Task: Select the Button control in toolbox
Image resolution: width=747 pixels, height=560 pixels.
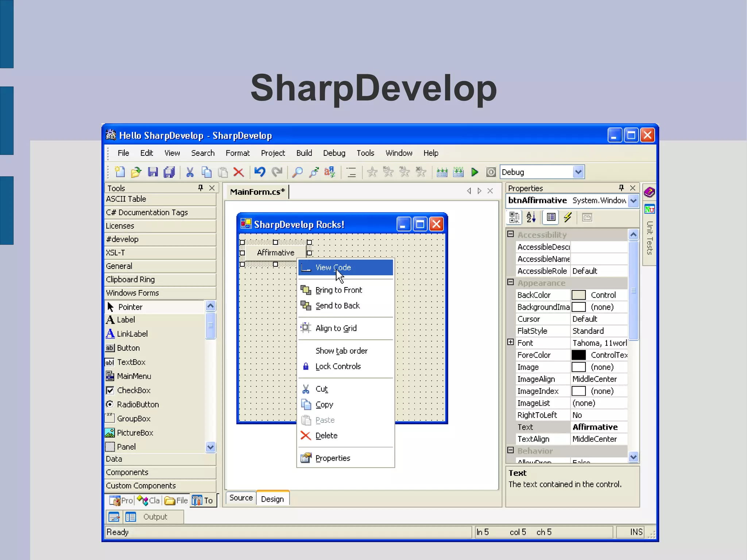Action: click(x=155, y=348)
